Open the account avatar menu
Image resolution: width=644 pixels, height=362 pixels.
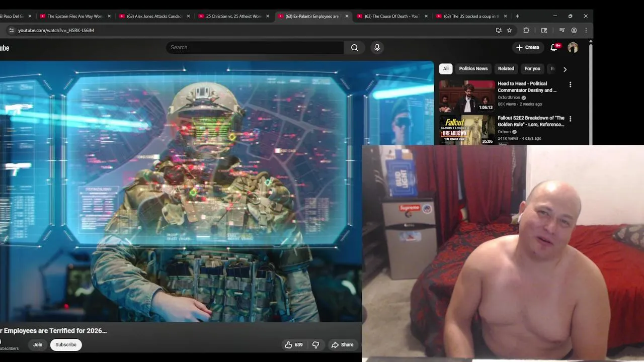pos(573,48)
